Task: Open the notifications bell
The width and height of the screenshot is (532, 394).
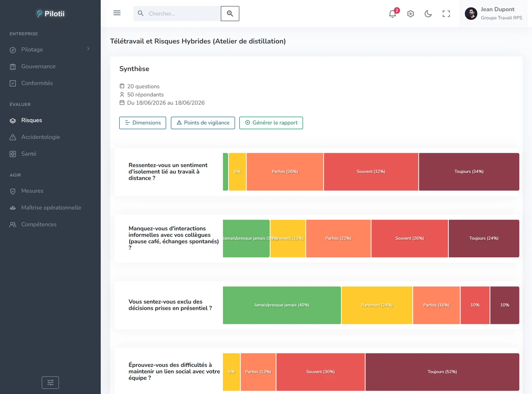Action: coord(393,14)
